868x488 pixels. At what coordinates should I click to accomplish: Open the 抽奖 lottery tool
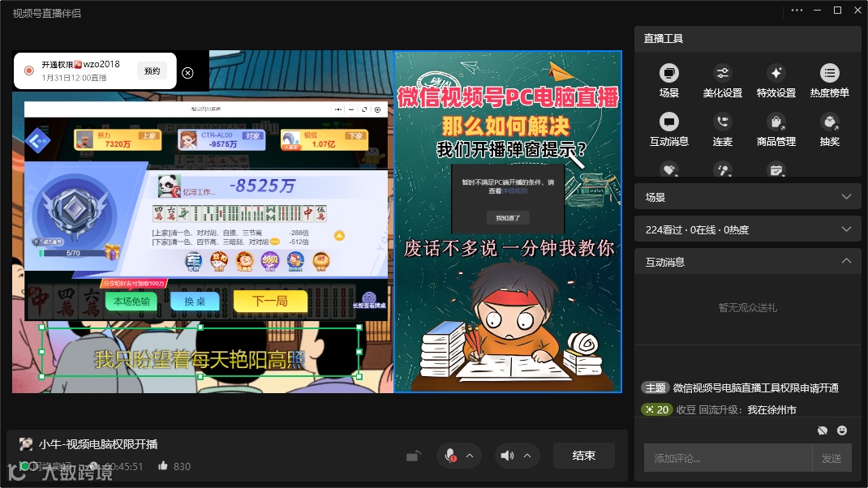click(829, 129)
